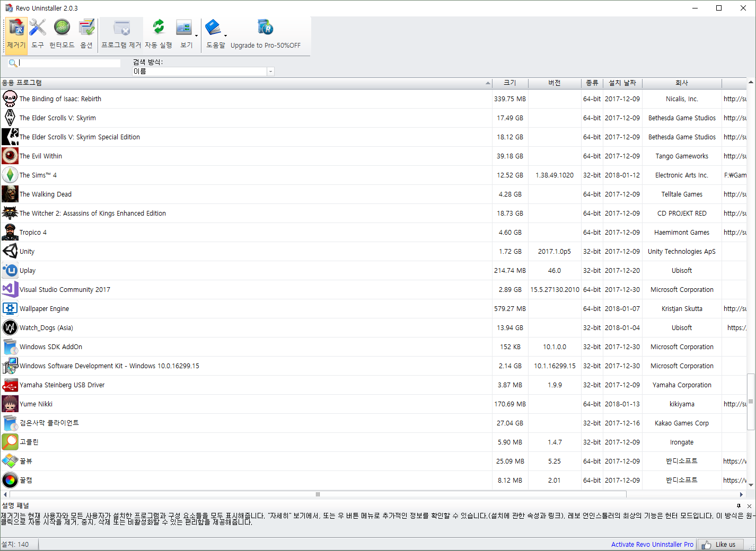Click the Activate Revo Uninstaller Pro link
The height and width of the screenshot is (551, 756).
(x=652, y=545)
